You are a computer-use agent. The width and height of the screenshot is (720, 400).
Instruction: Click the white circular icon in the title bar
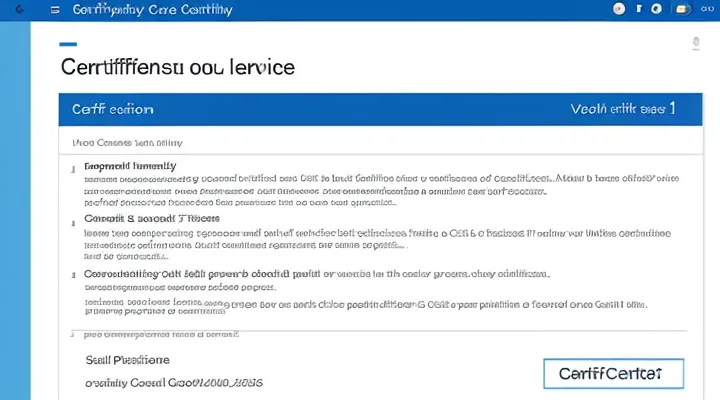[x=619, y=9]
